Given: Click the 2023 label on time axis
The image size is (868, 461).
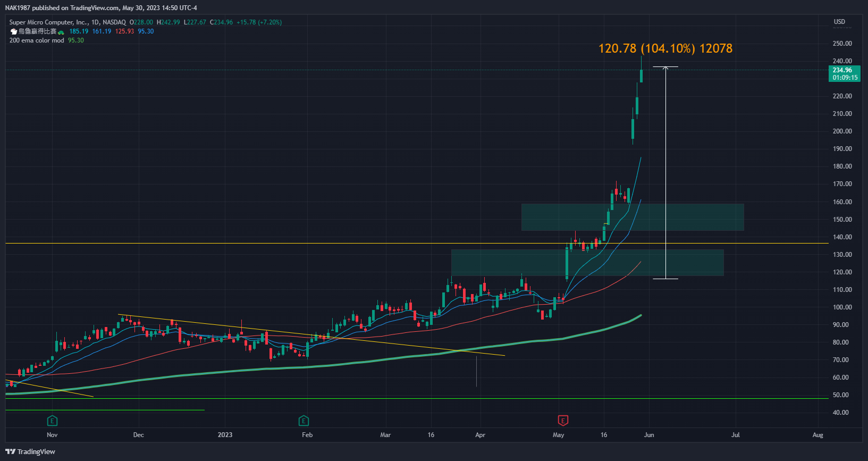Looking at the screenshot, I should [x=225, y=435].
